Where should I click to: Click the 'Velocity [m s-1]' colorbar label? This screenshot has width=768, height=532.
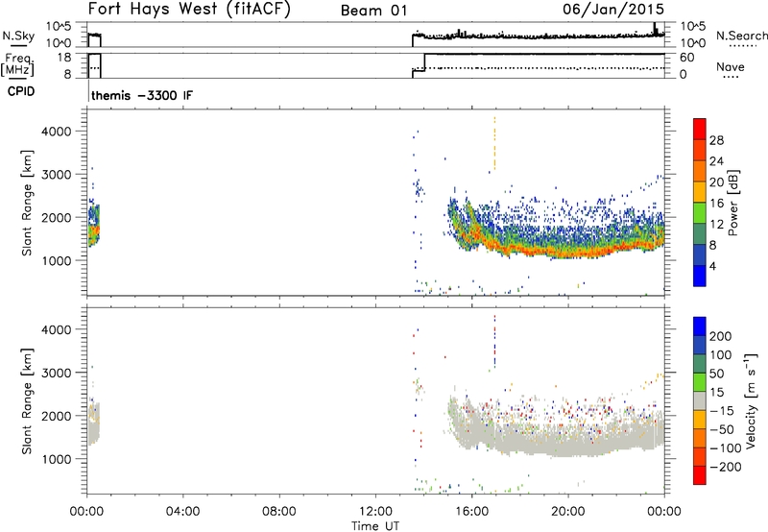[751, 400]
